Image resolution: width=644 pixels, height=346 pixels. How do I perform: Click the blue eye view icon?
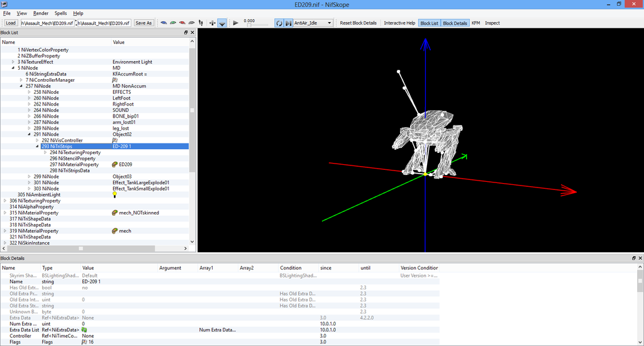[x=164, y=23]
